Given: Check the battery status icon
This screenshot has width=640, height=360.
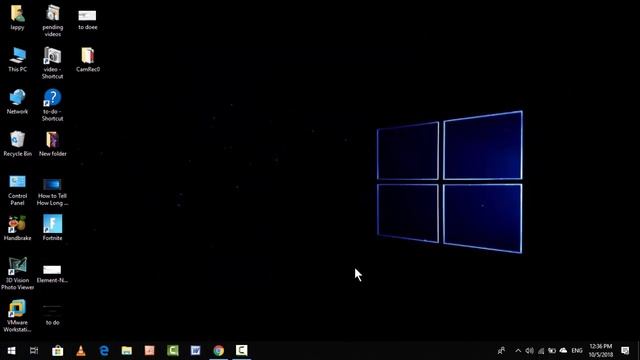Looking at the screenshot, I should point(552,351).
